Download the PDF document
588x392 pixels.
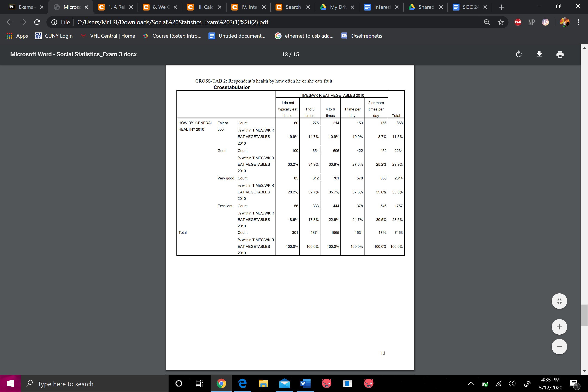click(x=539, y=54)
